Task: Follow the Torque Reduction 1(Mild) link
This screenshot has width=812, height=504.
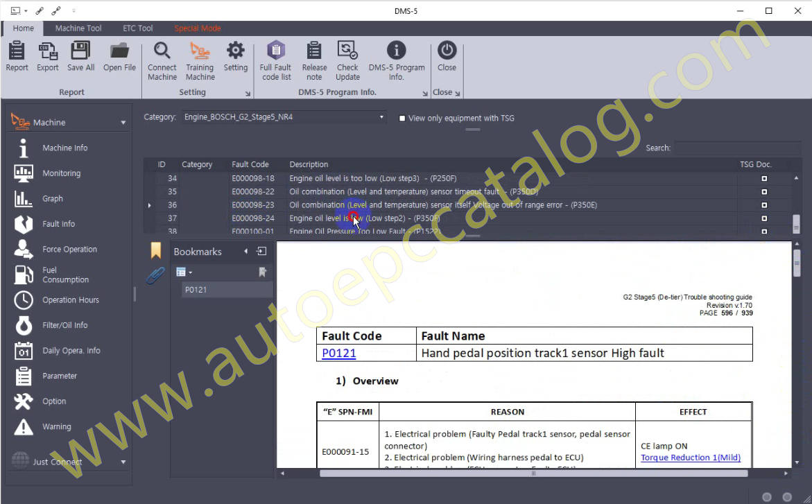Action: coord(690,458)
